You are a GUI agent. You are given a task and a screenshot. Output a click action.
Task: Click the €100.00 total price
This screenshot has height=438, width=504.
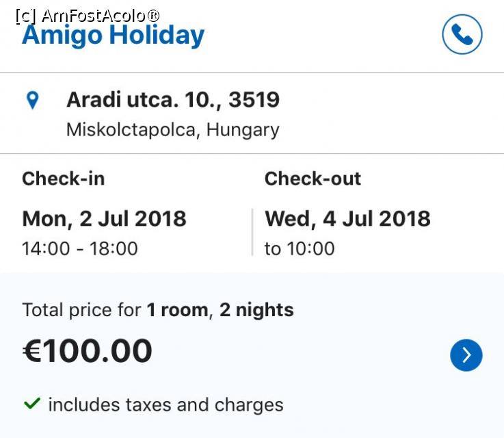88,351
